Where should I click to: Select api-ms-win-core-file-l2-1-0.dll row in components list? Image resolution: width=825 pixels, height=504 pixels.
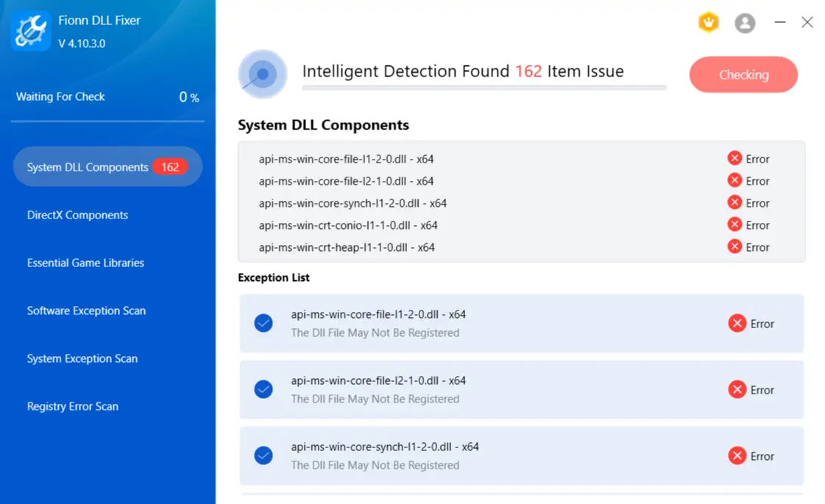(521, 181)
